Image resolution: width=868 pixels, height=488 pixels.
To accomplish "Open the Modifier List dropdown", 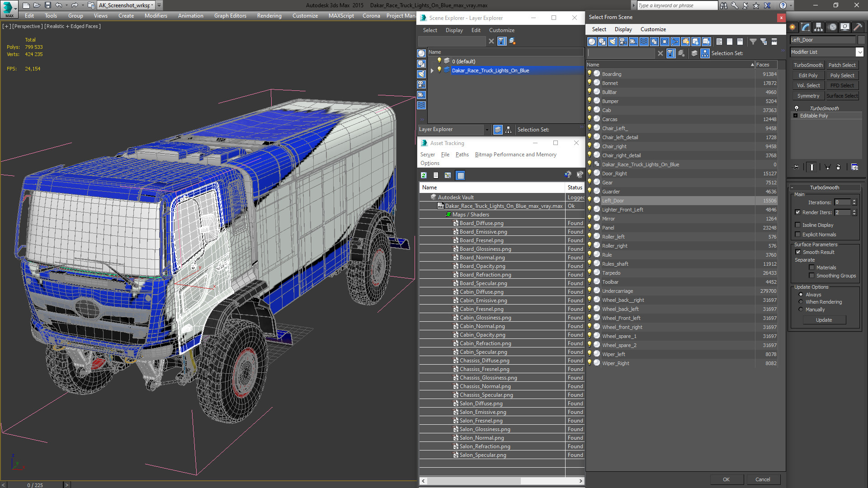I will click(859, 52).
